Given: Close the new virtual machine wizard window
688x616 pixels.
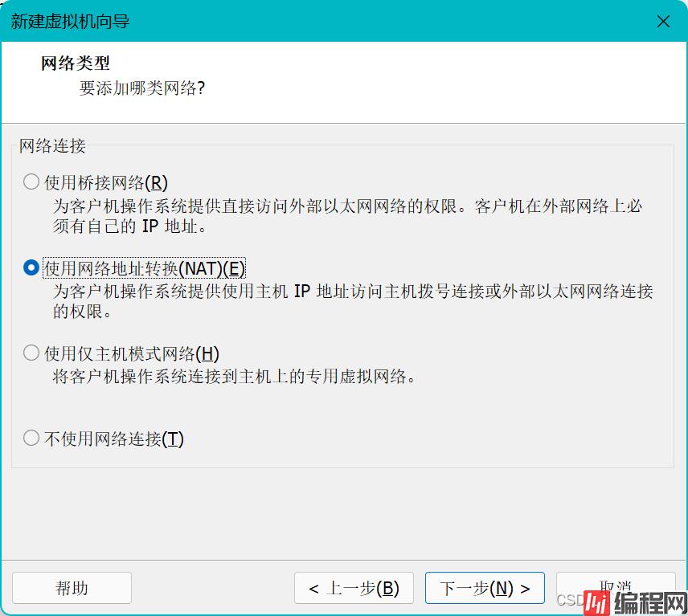Looking at the screenshot, I should pyautogui.click(x=663, y=22).
